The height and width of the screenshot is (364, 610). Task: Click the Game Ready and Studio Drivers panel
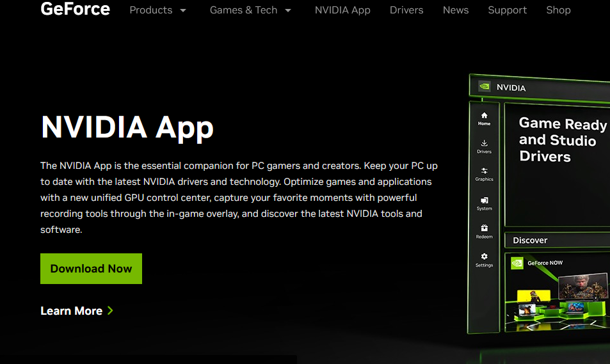(557, 163)
